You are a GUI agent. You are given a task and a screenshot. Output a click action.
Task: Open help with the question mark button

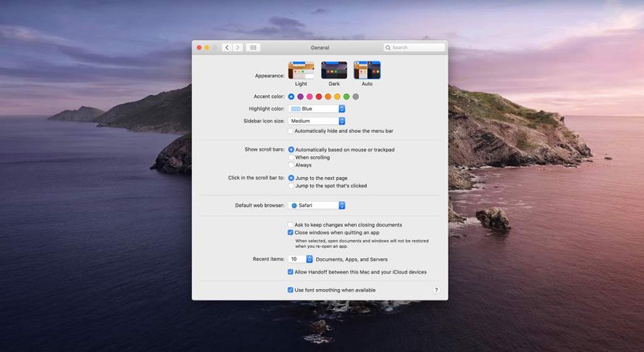pos(436,290)
